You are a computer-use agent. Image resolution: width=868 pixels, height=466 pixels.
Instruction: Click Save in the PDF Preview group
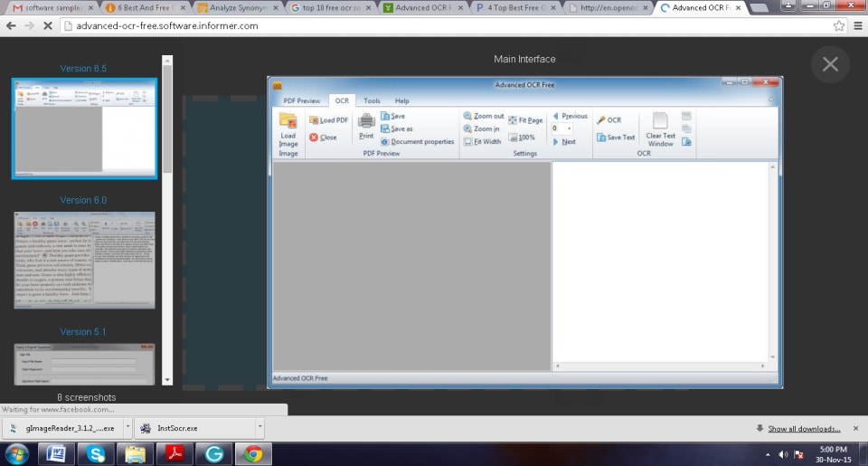393,116
